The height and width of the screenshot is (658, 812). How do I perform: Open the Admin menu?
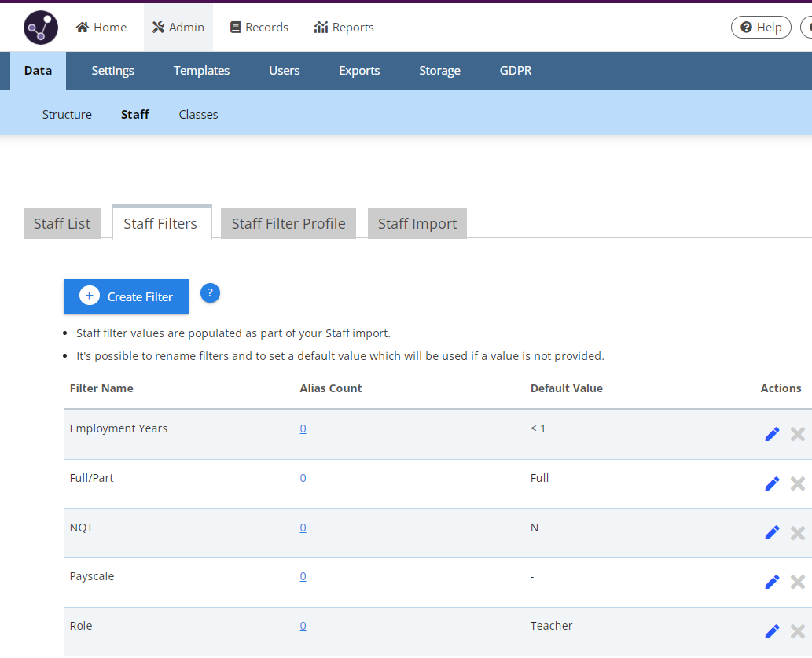click(x=178, y=28)
